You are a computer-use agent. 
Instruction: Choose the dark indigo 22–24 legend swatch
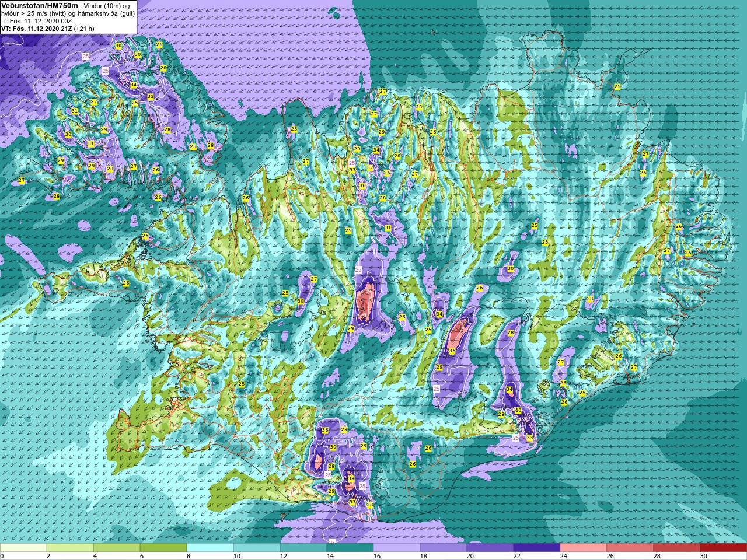[x=537, y=548]
